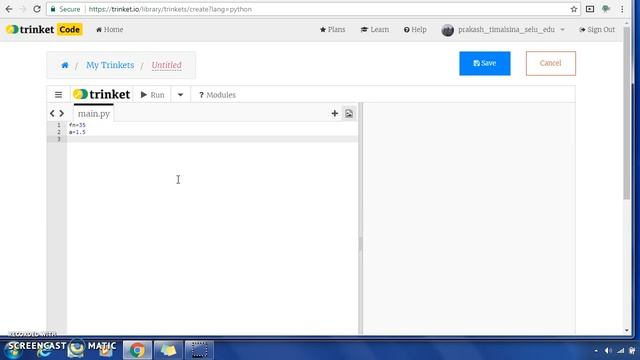Bookmark the page with the star icon
Screen dimensions: 640x360
pos(573,9)
